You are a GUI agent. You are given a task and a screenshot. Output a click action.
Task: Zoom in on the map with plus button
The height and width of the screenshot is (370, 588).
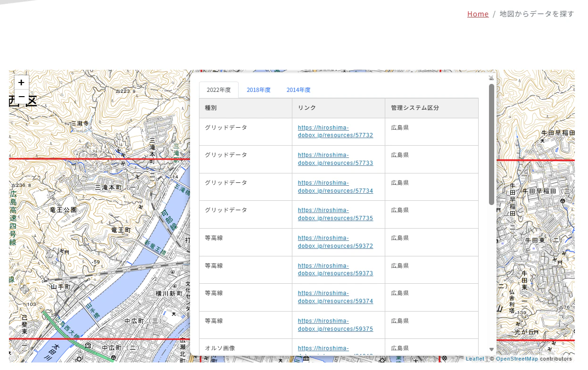(x=22, y=82)
